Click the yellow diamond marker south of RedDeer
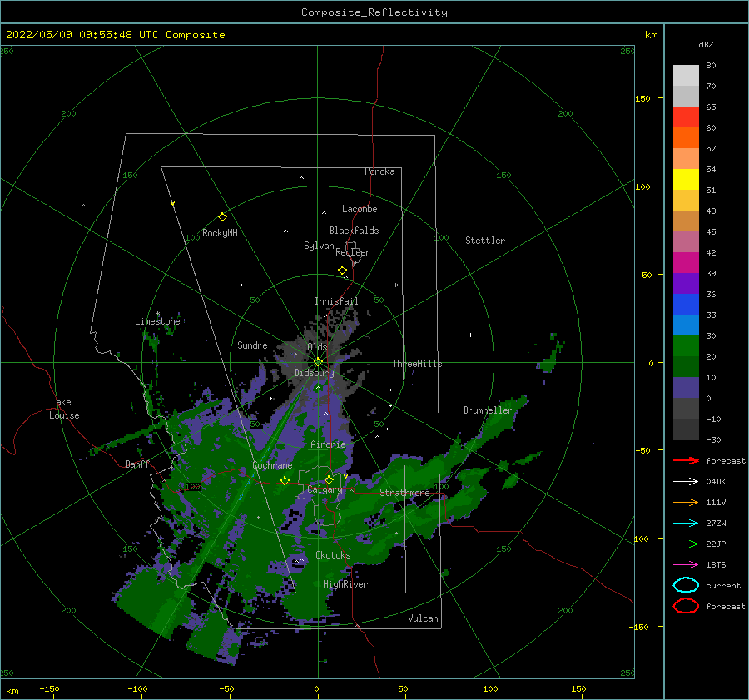This screenshot has width=749, height=700. 342,270
